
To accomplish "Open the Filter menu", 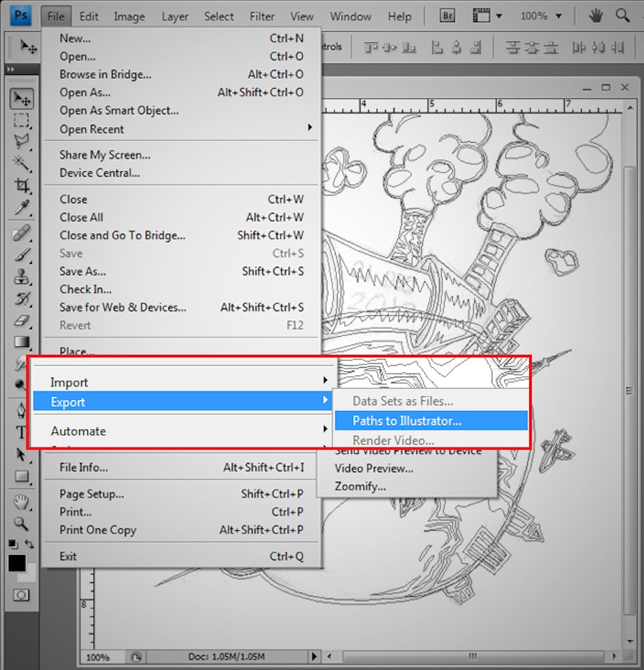I will 262,15.
